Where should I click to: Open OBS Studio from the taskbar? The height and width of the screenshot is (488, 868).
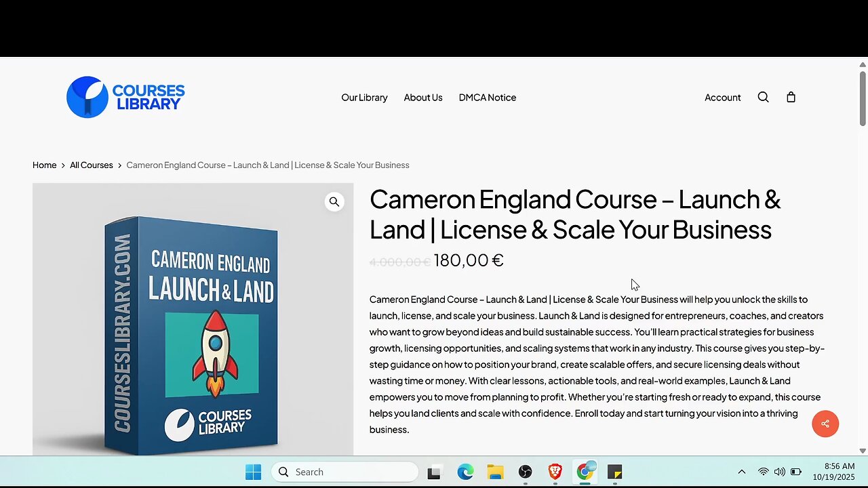pyautogui.click(x=525, y=472)
